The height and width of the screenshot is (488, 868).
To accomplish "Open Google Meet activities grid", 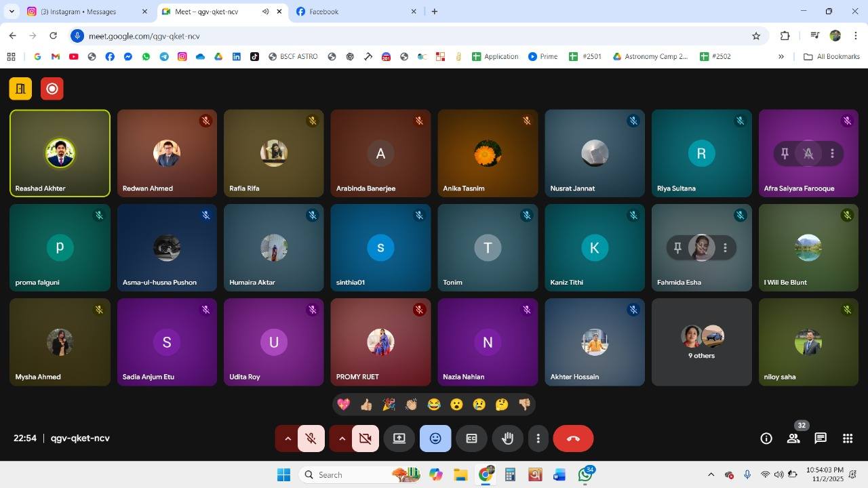I will (x=846, y=439).
